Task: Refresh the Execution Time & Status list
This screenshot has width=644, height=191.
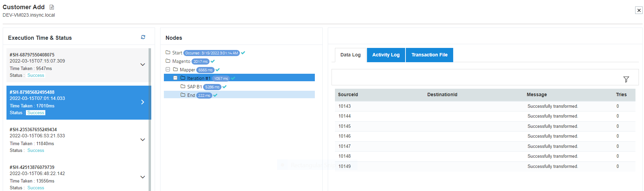Action: [x=143, y=37]
